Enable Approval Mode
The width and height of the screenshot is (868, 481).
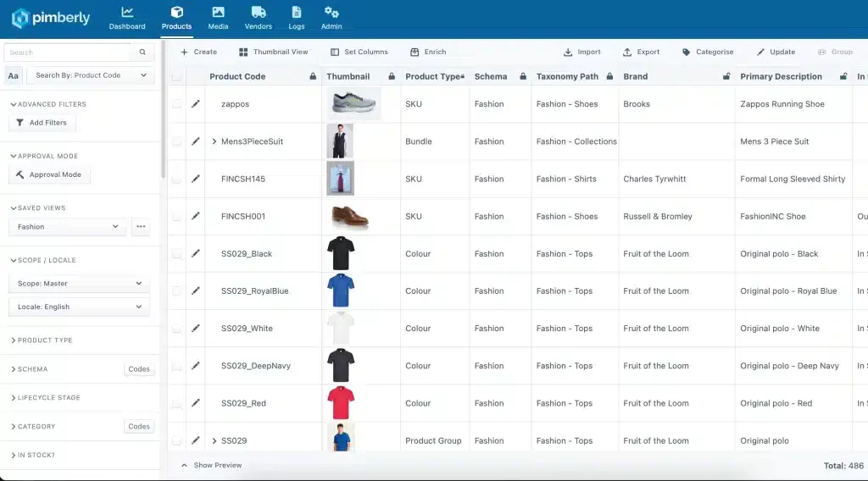point(49,174)
